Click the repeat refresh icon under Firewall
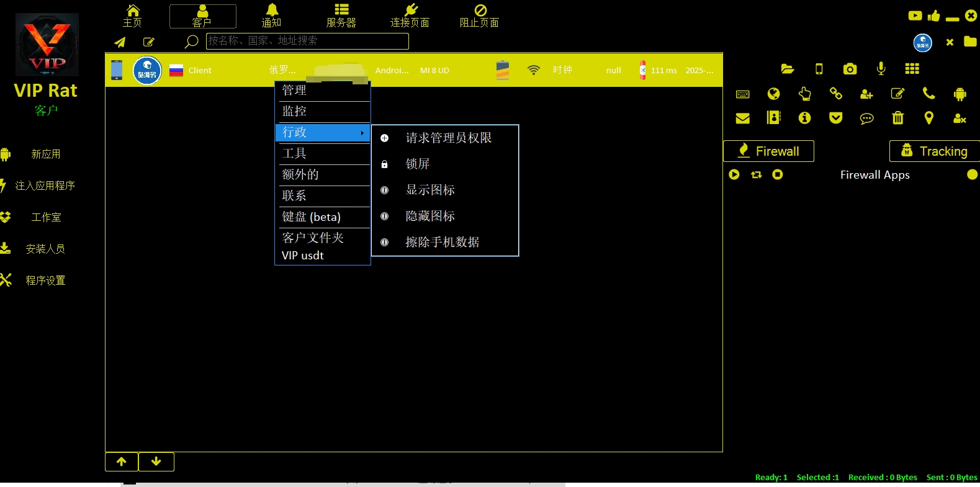Viewport: 980px width, 487px height. [x=756, y=175]
